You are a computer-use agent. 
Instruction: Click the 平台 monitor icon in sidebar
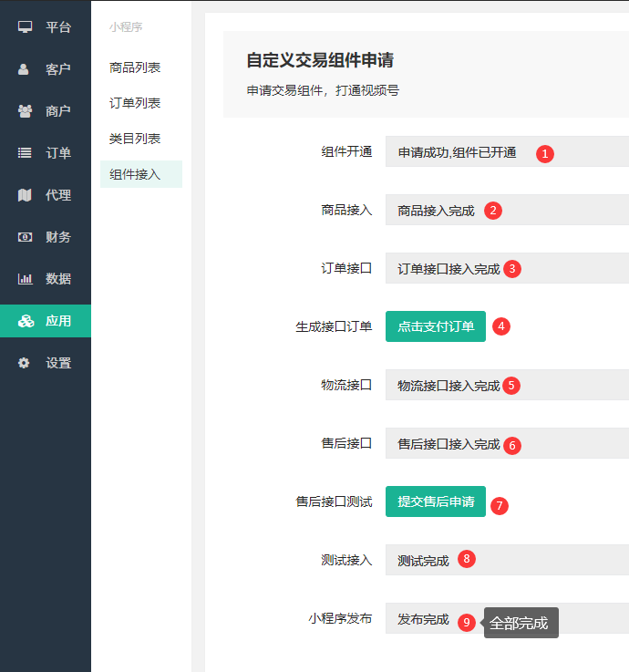point(25,27)
